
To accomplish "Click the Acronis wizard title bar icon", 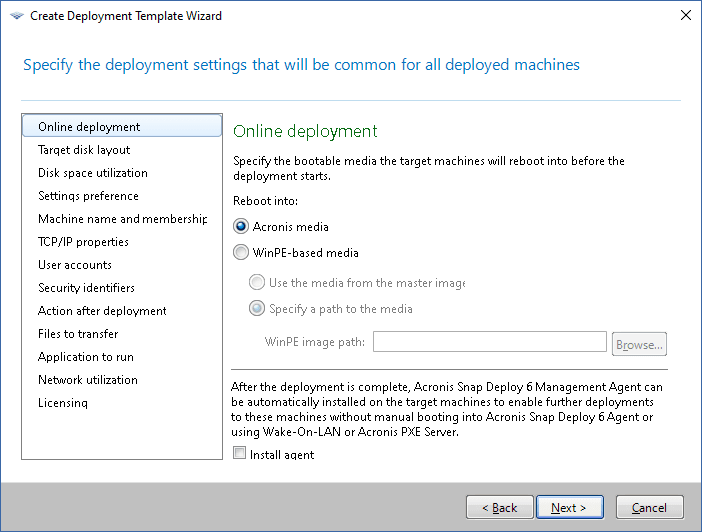I will click(17, 16).
